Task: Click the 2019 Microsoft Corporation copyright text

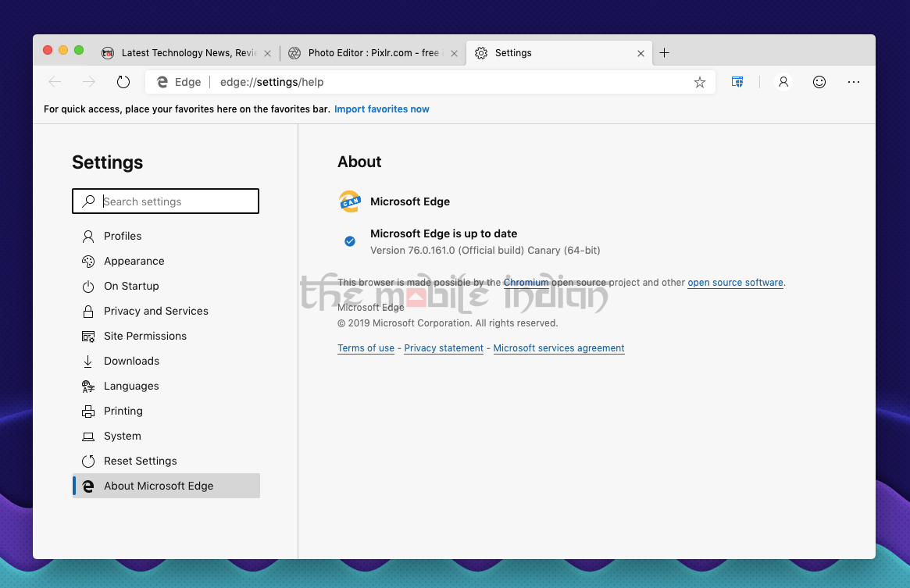Action: pos(448,323)
